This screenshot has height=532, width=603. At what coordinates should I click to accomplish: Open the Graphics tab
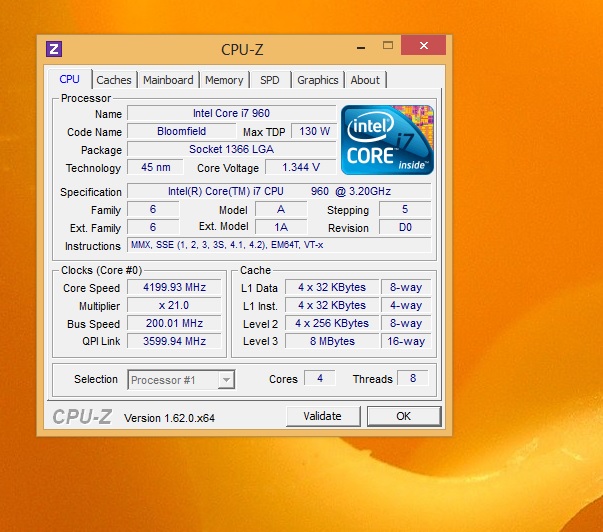[318, 80]
